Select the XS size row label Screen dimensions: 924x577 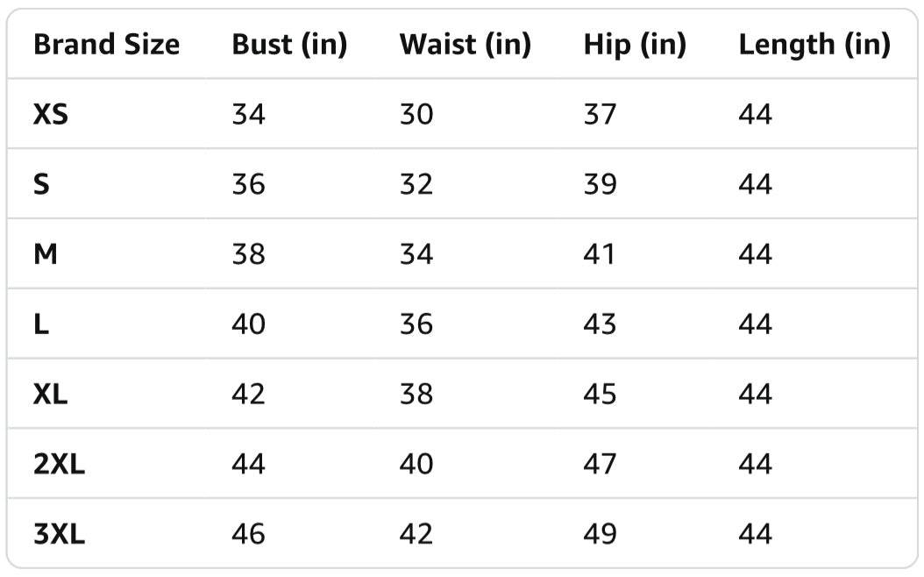[x=51, y=114]
